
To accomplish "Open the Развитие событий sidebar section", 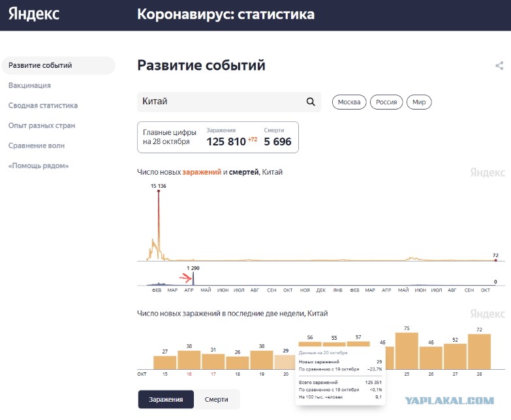I will coord(58,65).
